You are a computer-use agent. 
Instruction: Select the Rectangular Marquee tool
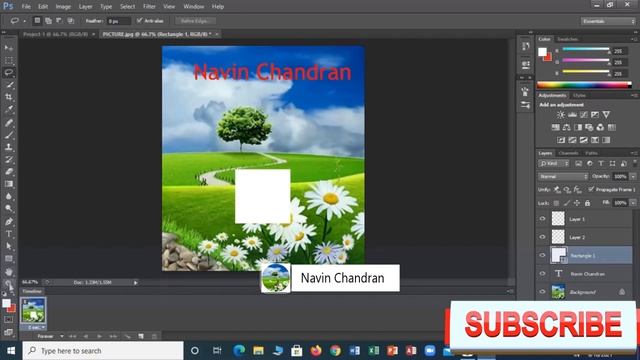tap(9, 60)
